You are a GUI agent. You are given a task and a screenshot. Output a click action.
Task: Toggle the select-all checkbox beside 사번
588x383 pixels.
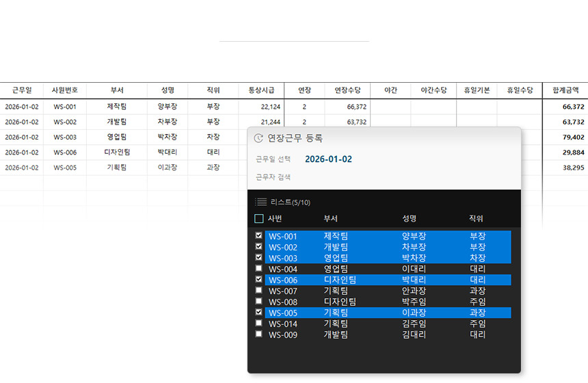(x=258, y=219)
